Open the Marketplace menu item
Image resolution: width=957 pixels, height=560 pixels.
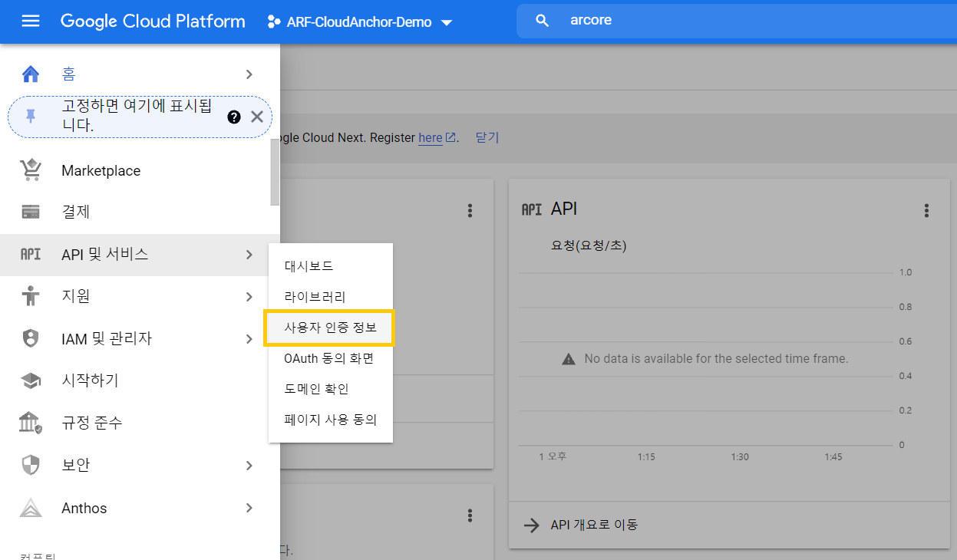coord(135,170)
